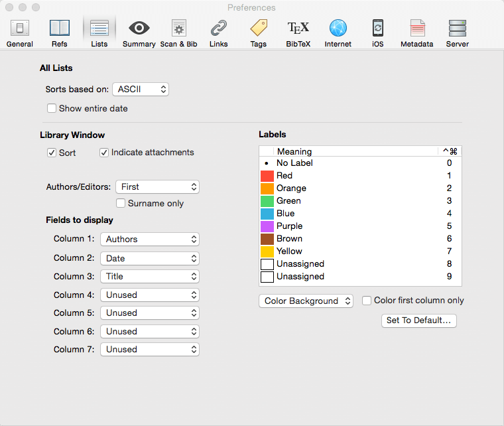Viewport: 504px width, 426px height.
Task: Uncheck Indicate attachments option
Action: [x=104, y=153]
